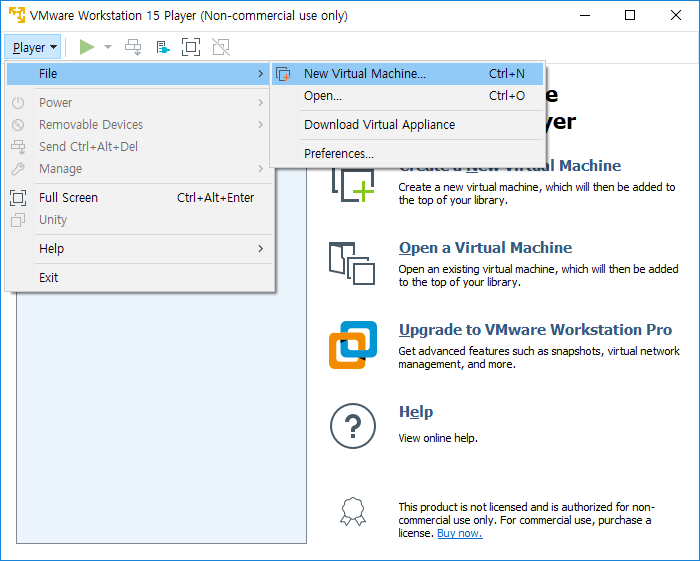
Task: Click the green Power On play icon
Action: tap(87, 47)
